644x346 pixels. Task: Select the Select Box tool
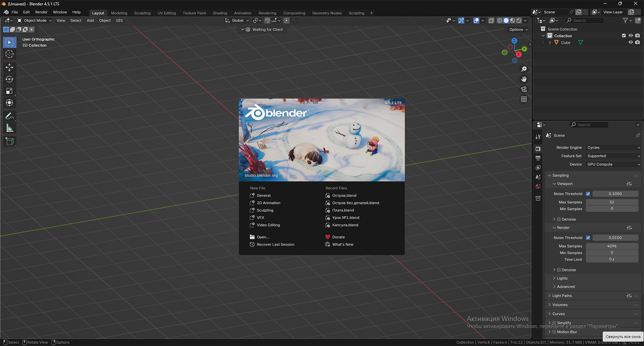10,42
